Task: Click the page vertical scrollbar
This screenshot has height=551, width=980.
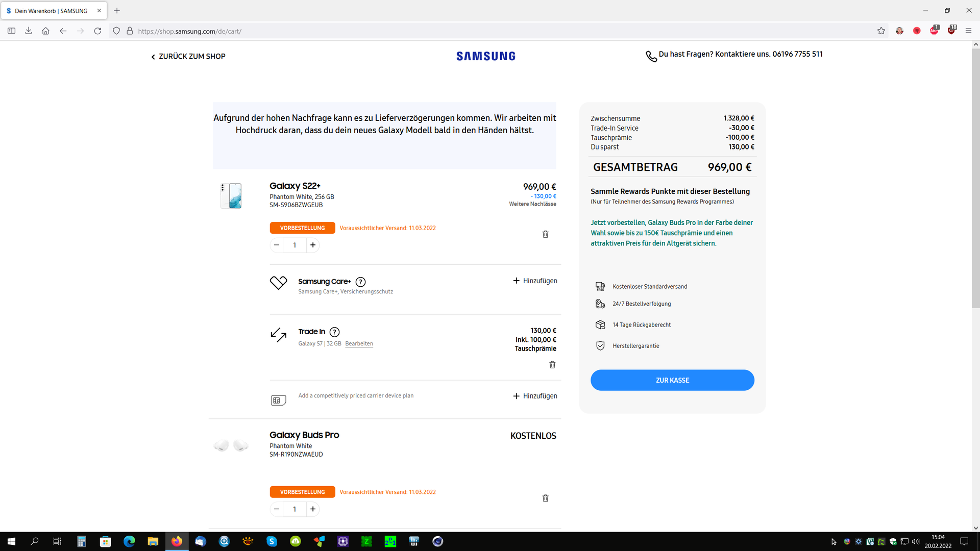Action: 975,179
